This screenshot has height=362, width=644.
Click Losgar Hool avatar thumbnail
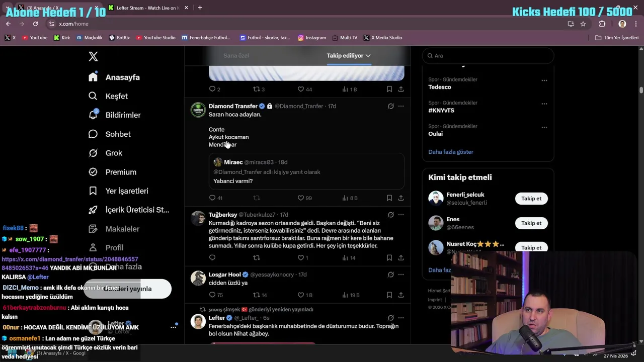tap(198, 278)
